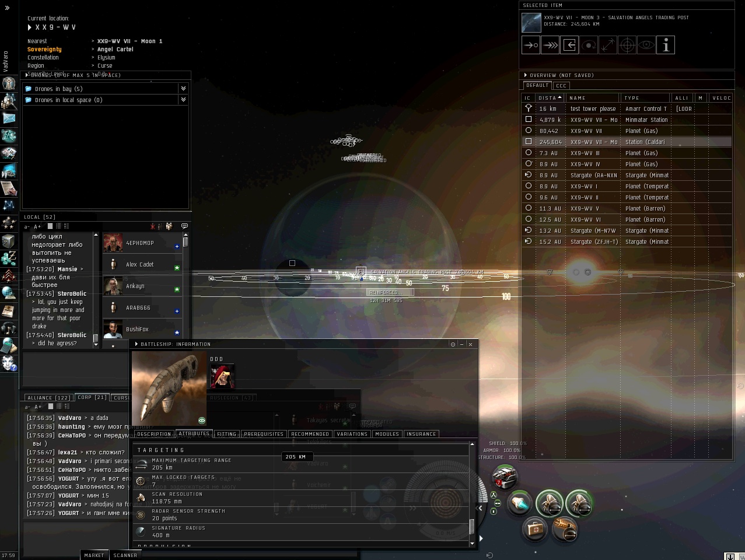Open Alliance [122] chat tab

(49, 398)
